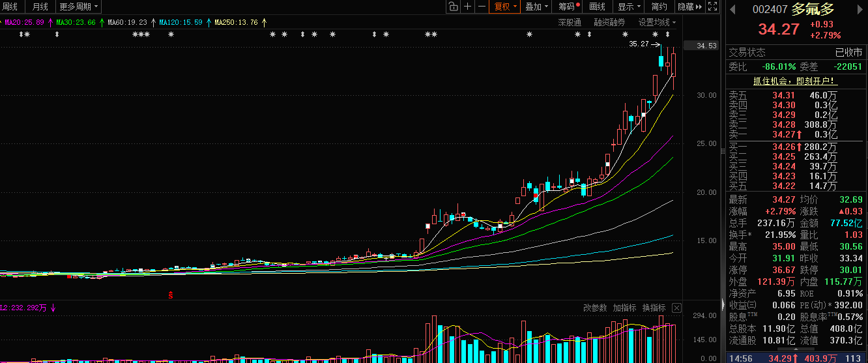Click the 涨停 price 36.67
This screenshot has width=868, height=363.
point(783,270)
